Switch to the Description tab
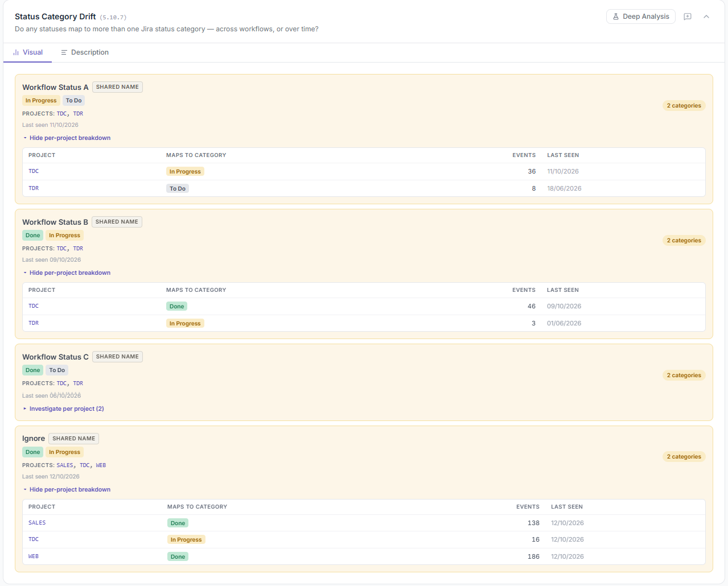 coord(85,52)
